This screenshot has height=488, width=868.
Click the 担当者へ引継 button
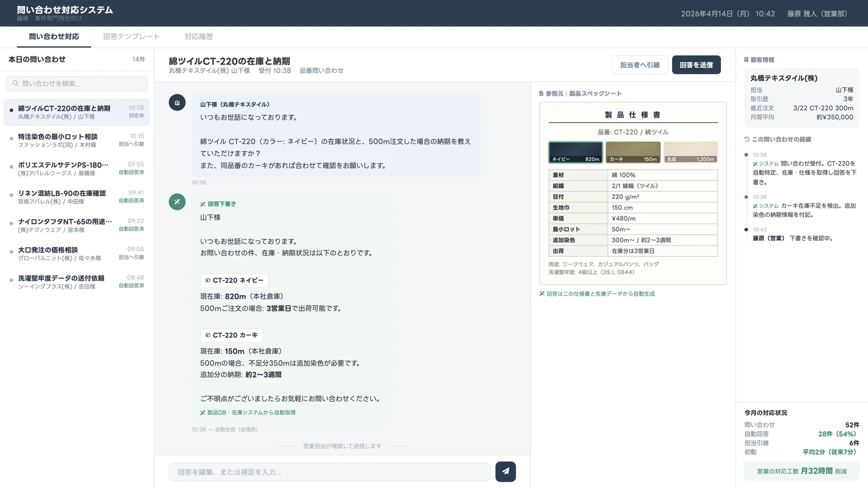[x=640, y=65]
